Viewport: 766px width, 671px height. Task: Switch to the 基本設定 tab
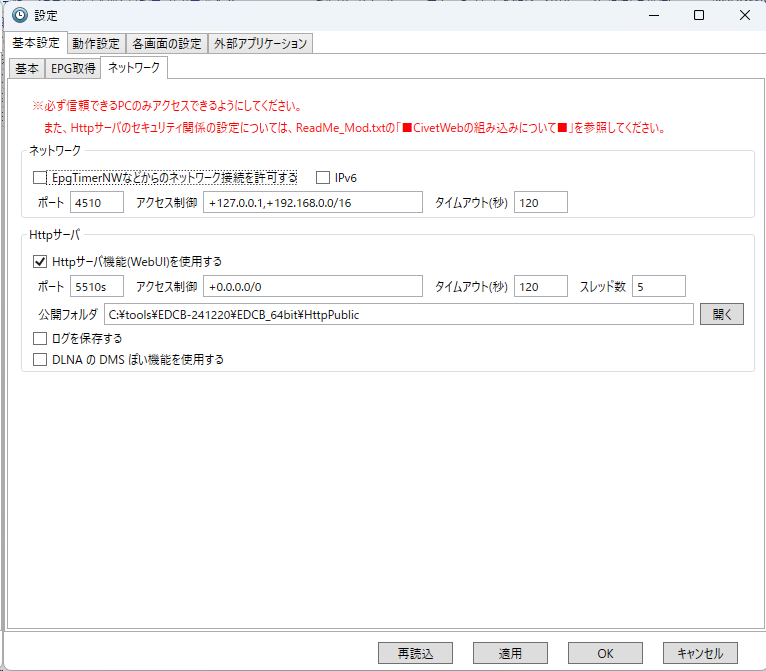click(36, 43)
